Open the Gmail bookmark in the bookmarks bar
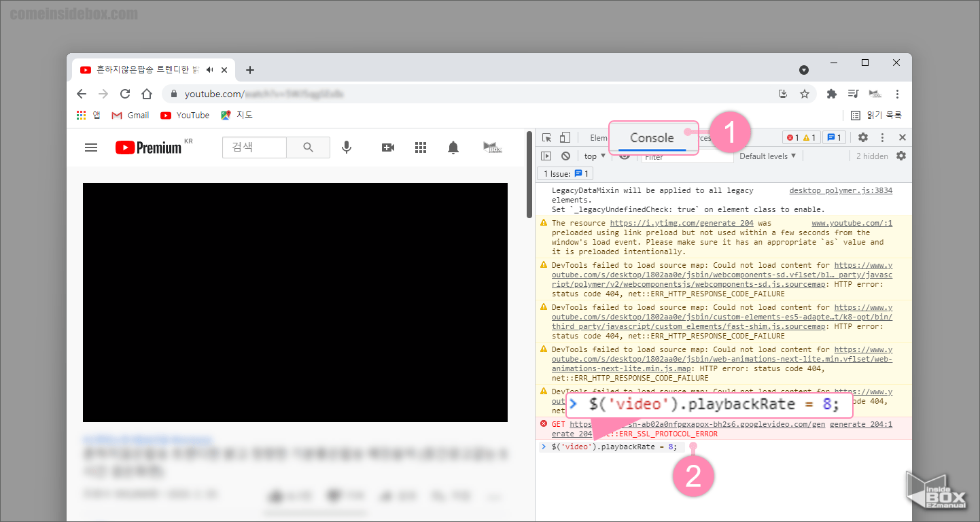The height and width of the screenshot is (522, 980). pyautogui.click(x=130, y=115)
